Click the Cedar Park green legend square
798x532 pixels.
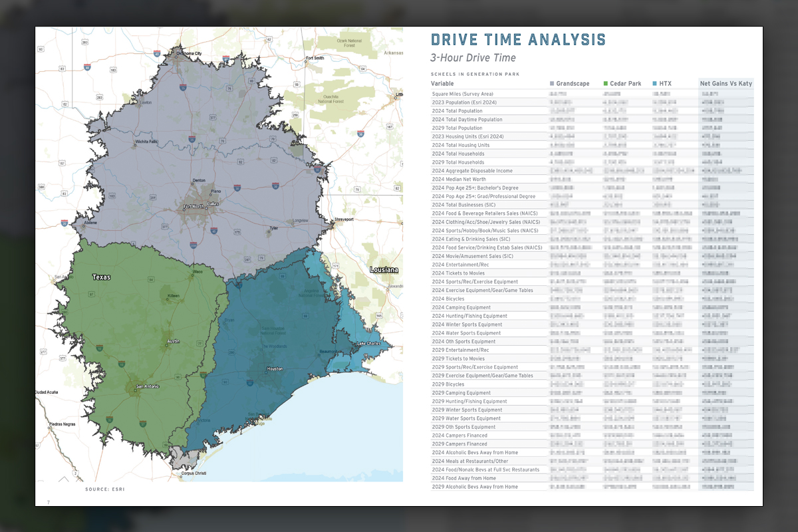point(605,84)
